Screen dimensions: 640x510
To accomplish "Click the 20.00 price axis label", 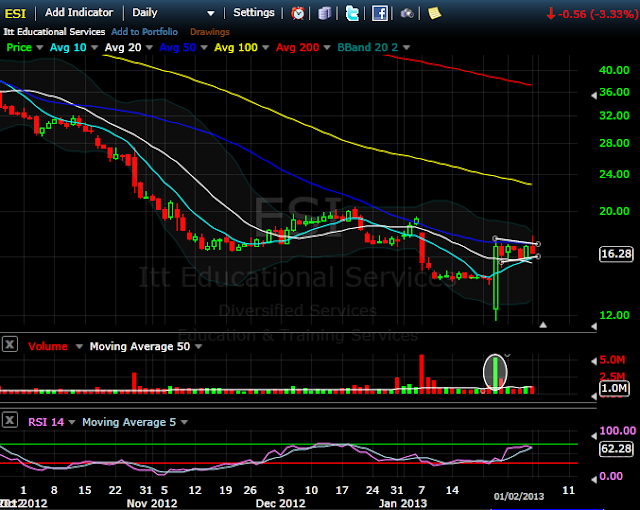I will pos(614,211).
